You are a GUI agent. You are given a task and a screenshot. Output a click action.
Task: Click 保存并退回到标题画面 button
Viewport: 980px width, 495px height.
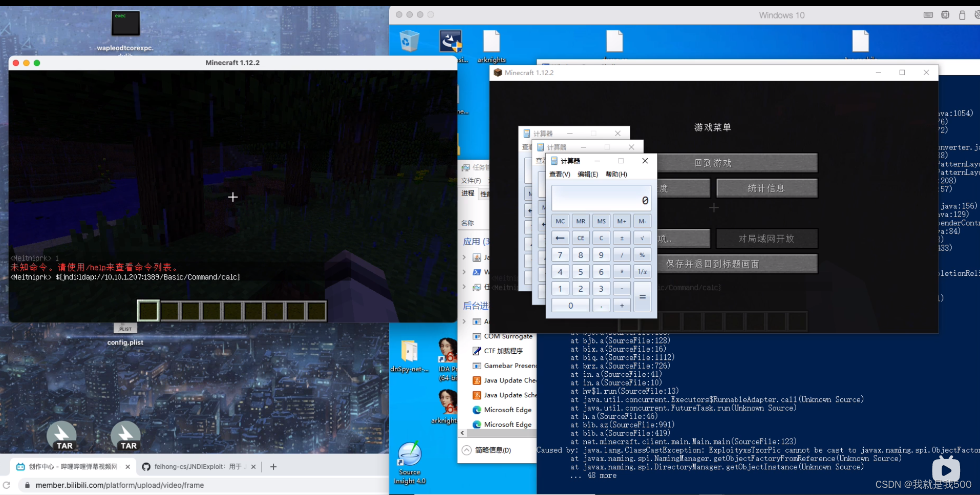click(x=713, y=264)
